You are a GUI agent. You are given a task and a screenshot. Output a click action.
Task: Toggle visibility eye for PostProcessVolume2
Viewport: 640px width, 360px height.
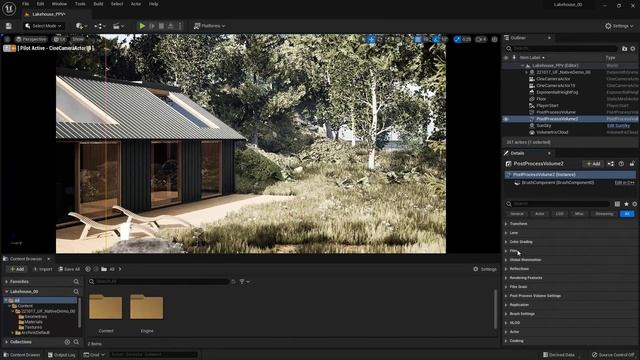tap(506, 119)
